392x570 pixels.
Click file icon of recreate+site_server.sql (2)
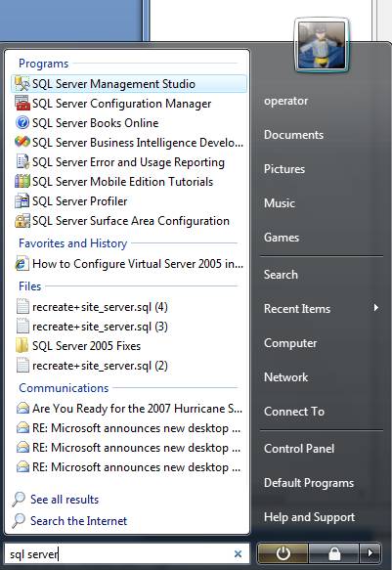22,366
